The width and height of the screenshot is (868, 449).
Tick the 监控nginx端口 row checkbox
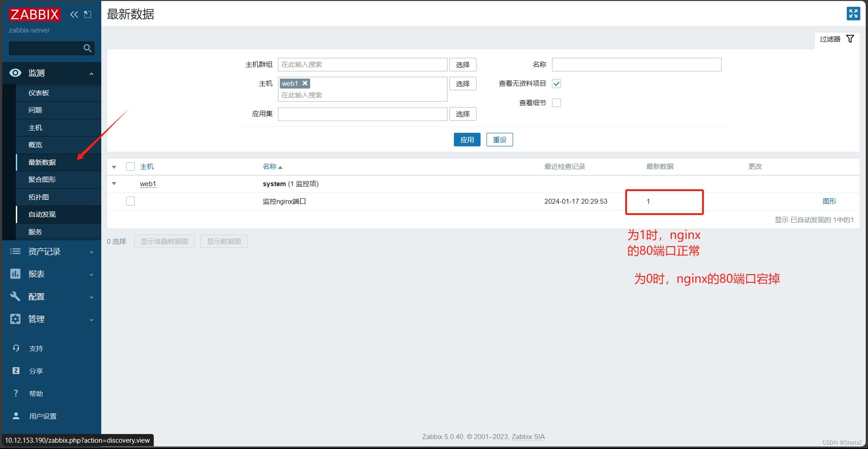click(x=130, y=201)
